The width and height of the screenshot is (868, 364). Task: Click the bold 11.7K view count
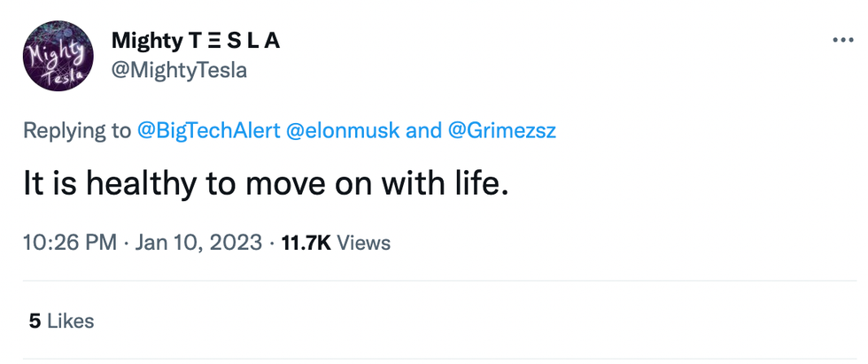pos(306,242)
